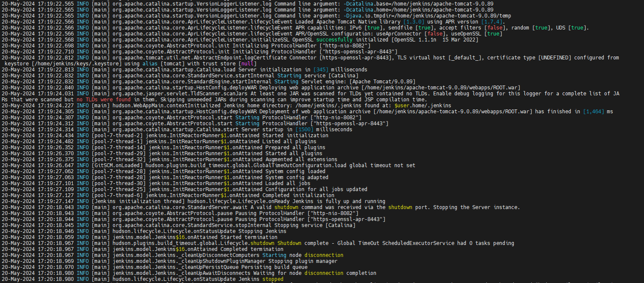Viewport: 644px width, 283px height.
Task: Click the -Djava.io.tmpdir temp path argument
Action: point(427,15)
